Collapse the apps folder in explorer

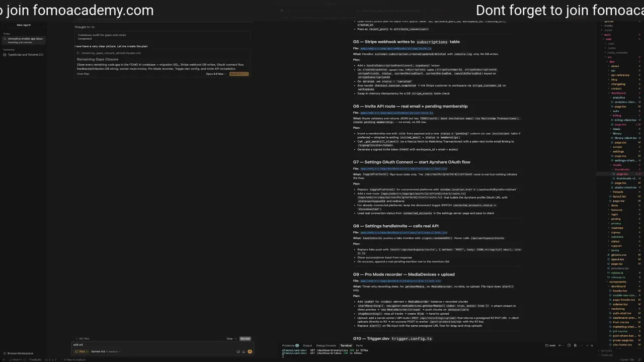pos(607,35)
